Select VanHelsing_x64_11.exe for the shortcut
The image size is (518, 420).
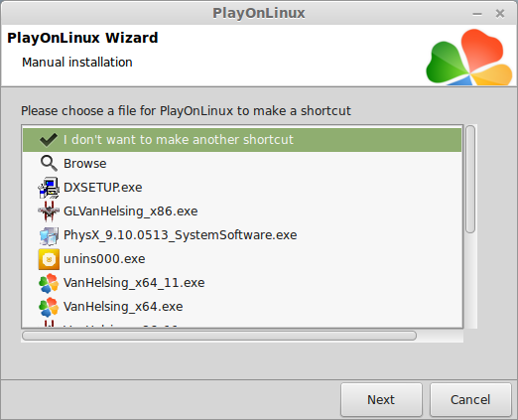pos(134,283)
